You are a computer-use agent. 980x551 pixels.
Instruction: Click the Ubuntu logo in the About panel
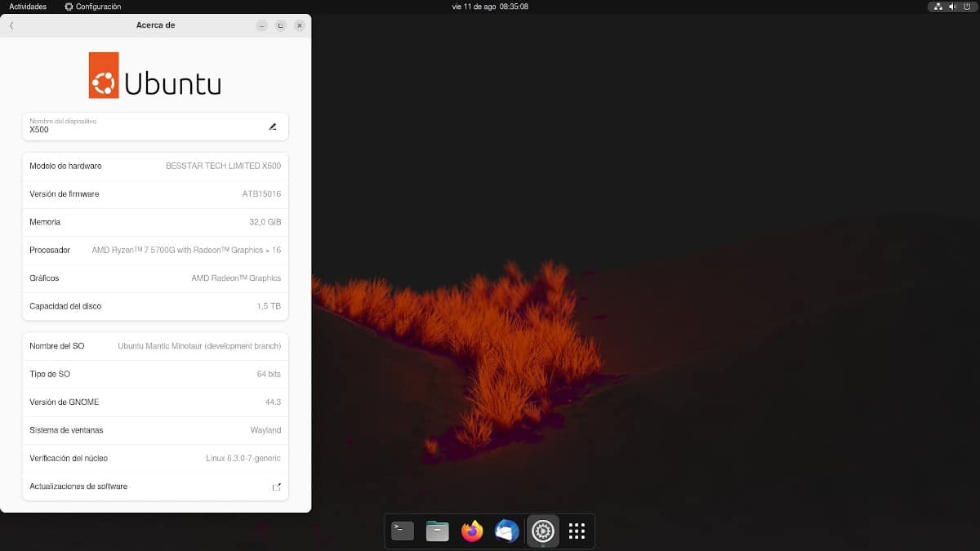click(154, 75)
